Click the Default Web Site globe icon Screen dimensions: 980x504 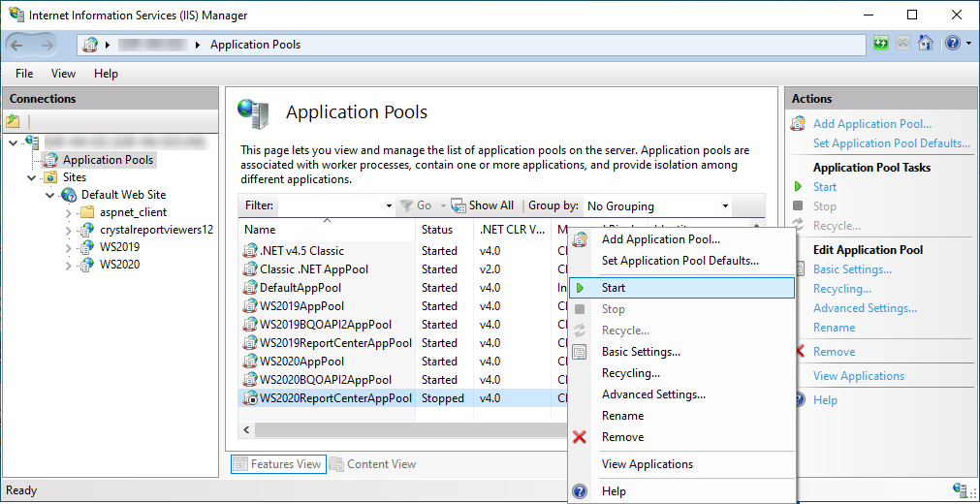69,195
